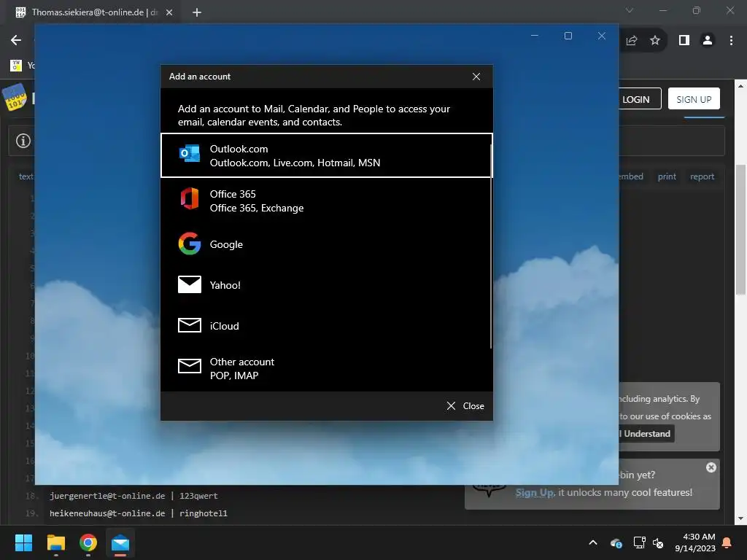Open notifications bell icon
The height and width of the screenshot is (560, 747).
[727, 542]
